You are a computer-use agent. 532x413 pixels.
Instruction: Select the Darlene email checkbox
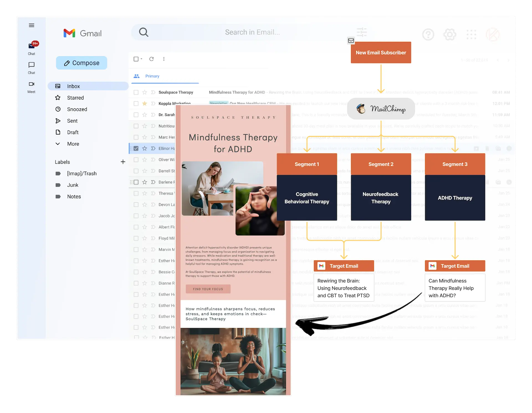pos(136,182)
